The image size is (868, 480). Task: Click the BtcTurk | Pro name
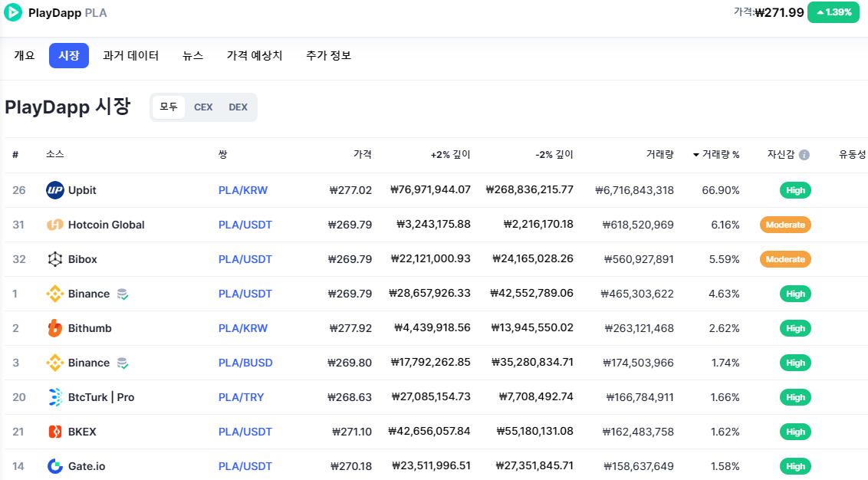tap(101, 397)
